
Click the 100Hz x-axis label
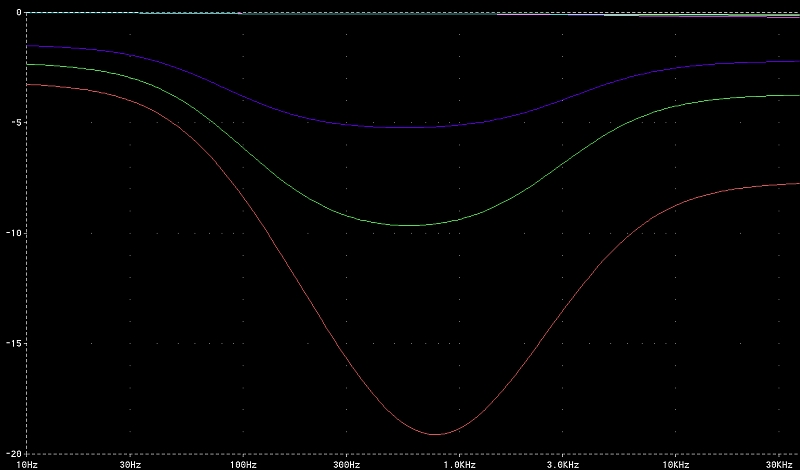click(243, 464)
